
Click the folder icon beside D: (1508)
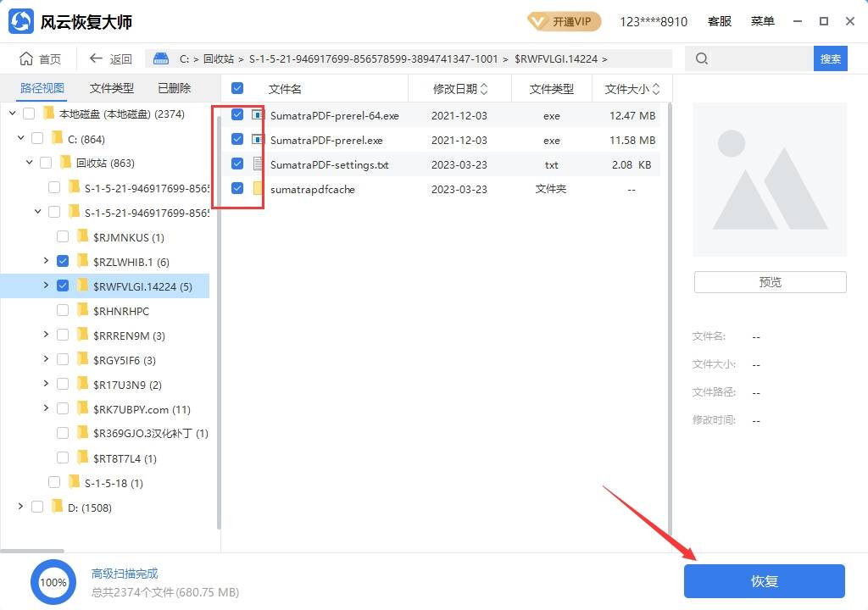click(57, 507)
